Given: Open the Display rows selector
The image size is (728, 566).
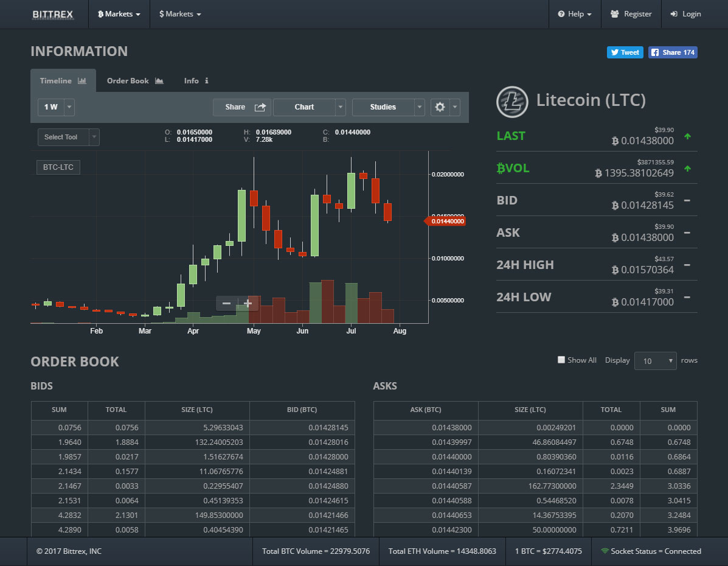Looking at the screenshot, I should (655, 360).
